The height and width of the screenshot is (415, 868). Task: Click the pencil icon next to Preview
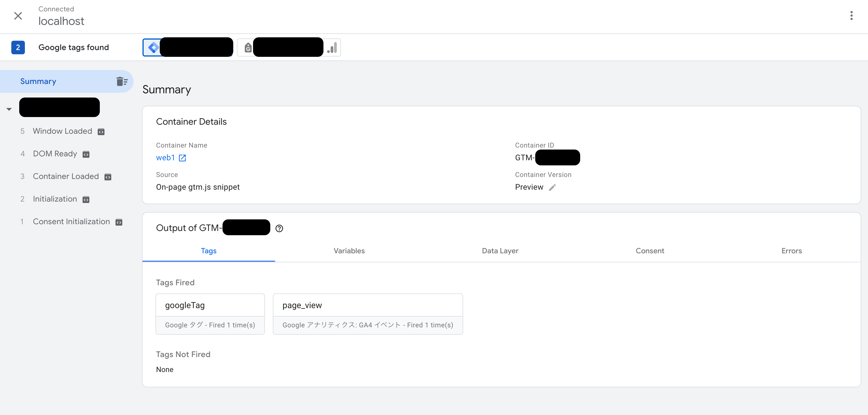click(x=552, y=187)
